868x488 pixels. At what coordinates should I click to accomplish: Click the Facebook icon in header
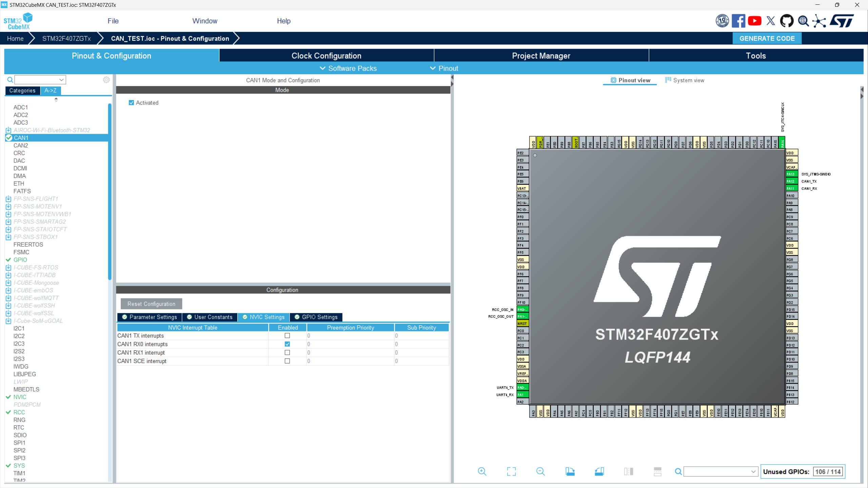(x=738, y=21)
